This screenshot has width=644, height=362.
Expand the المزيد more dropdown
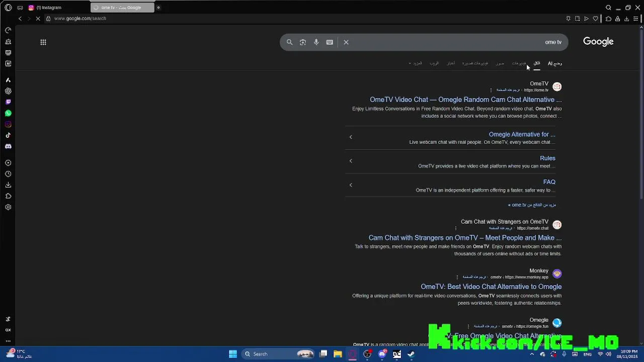click(416, 63)
